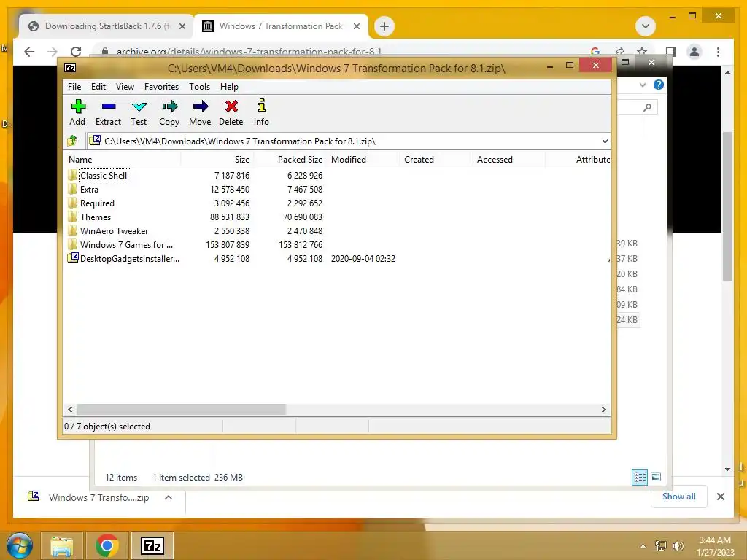This screenshot has height=560, width=747.
Task: Close the Chrome downloads bar
Action: click(720, 497)
